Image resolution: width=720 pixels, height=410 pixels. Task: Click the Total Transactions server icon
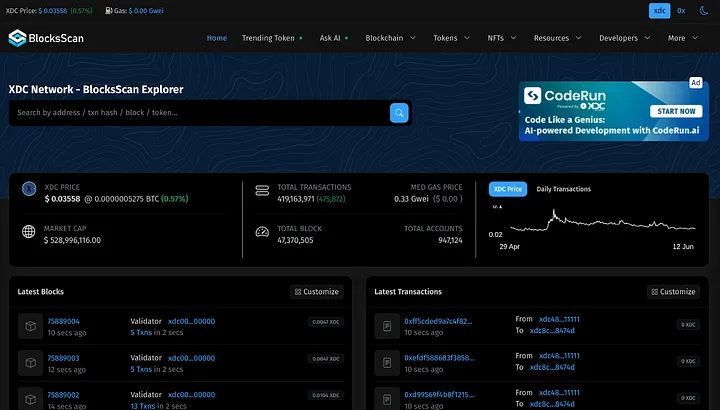pos(262,191)
